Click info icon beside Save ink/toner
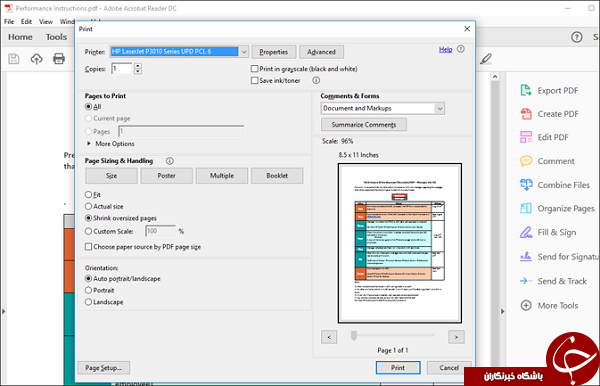The height and width of the screenshot is (386, 600). (316, 80)
